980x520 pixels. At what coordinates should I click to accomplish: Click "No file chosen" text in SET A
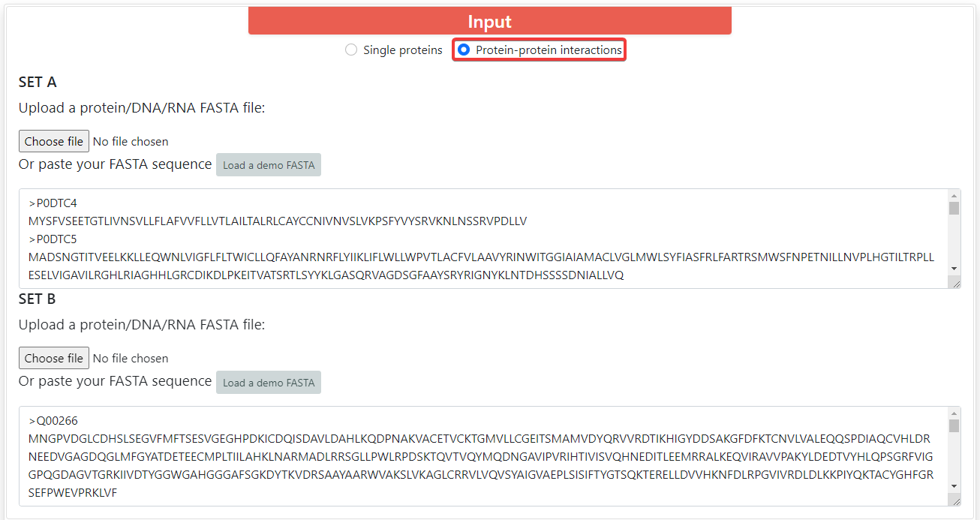(131, 141)
